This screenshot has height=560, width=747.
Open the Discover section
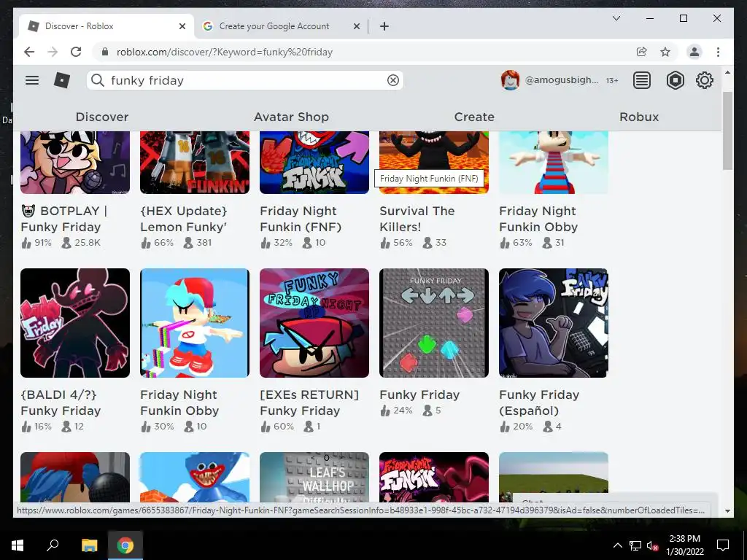tap(102, 117)
